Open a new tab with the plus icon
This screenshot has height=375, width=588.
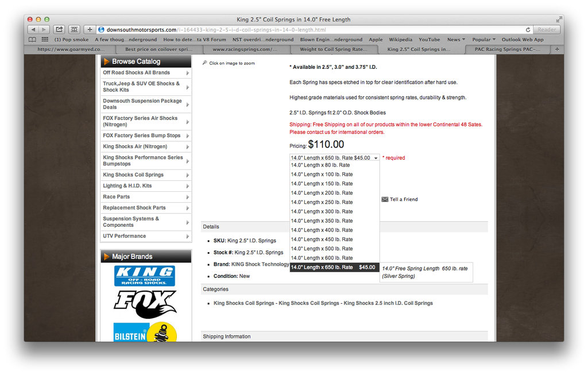[557, 49]
